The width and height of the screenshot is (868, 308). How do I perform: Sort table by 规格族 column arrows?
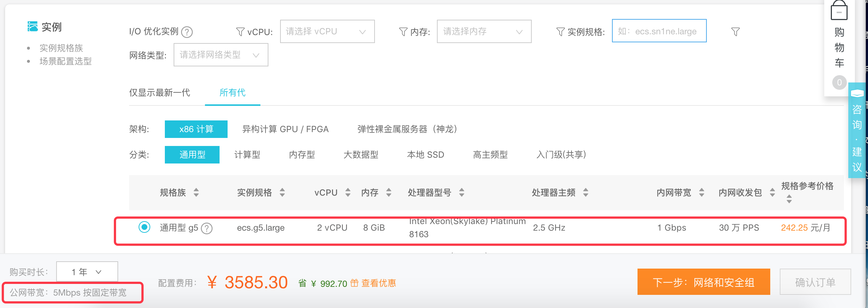196,192
